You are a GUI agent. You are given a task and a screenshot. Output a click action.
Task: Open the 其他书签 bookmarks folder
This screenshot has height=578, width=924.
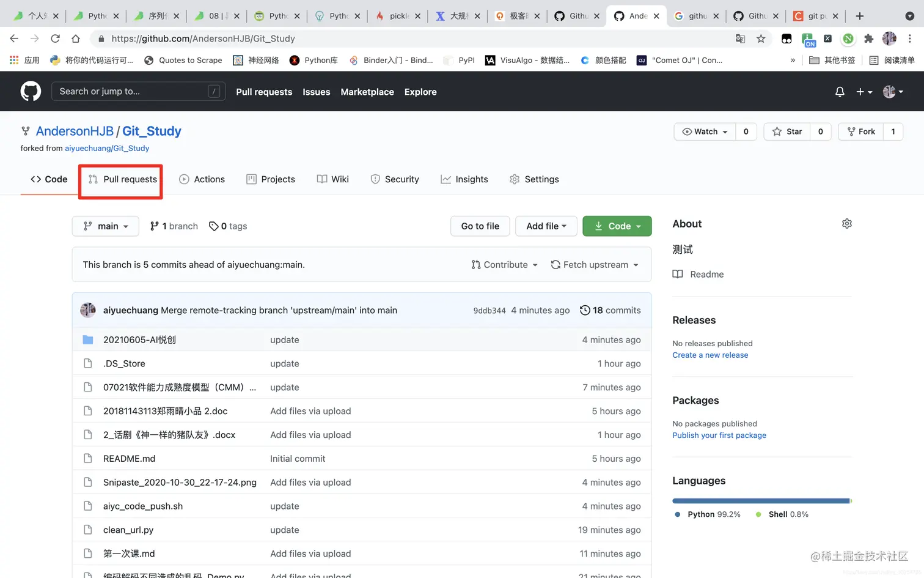tap(832, 60)
